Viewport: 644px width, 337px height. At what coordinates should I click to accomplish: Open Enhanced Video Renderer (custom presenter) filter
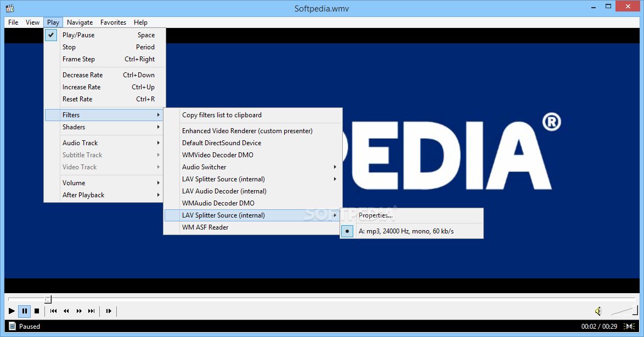252,131
